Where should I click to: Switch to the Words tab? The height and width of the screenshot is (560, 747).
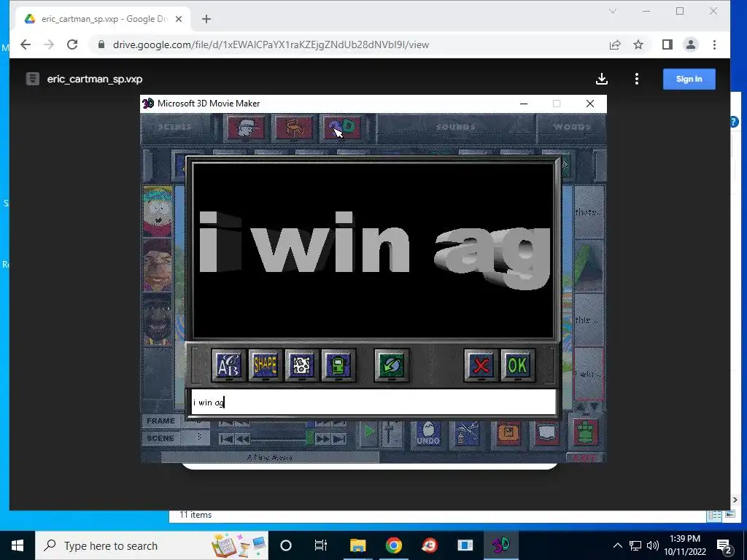pos(572,127)
